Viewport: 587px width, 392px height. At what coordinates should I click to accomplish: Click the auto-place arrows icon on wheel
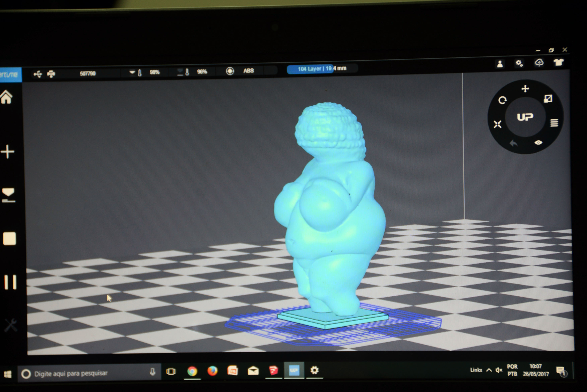pos(497,124)
